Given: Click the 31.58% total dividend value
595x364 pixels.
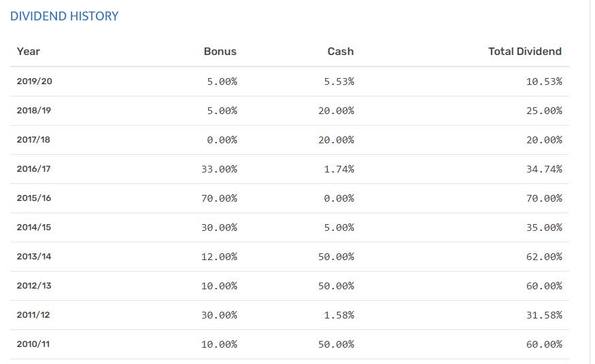Looking at the screenshot, I should pos(544,315).
